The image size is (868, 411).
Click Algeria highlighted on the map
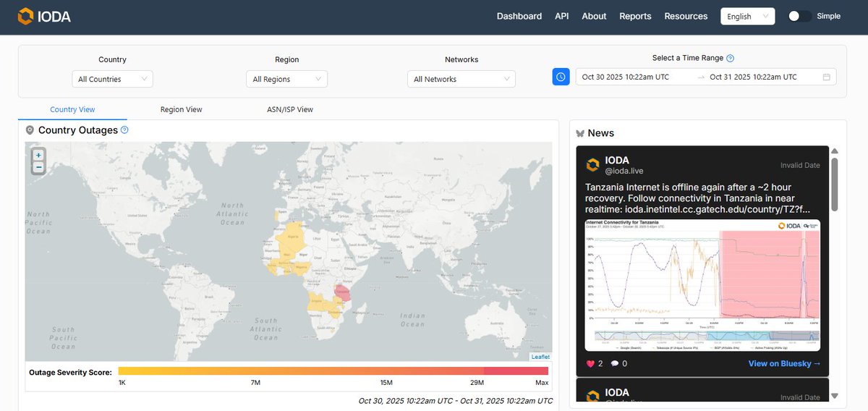tap(294, 236)
